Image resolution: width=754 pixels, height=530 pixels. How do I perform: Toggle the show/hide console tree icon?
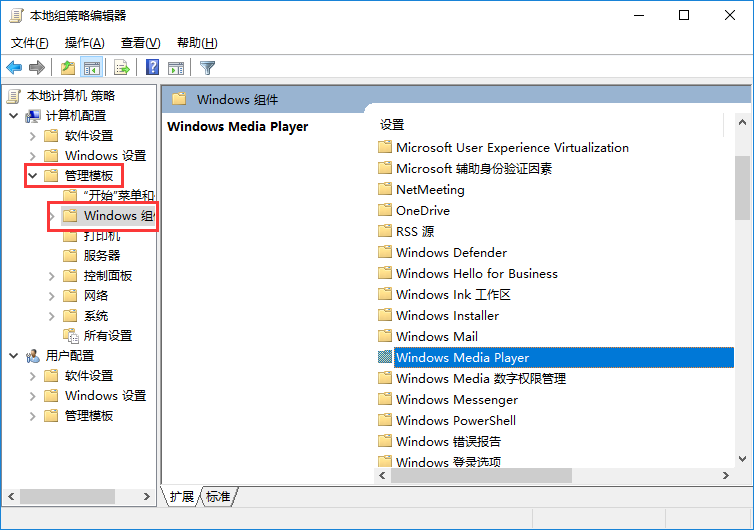tap(92, 68)
